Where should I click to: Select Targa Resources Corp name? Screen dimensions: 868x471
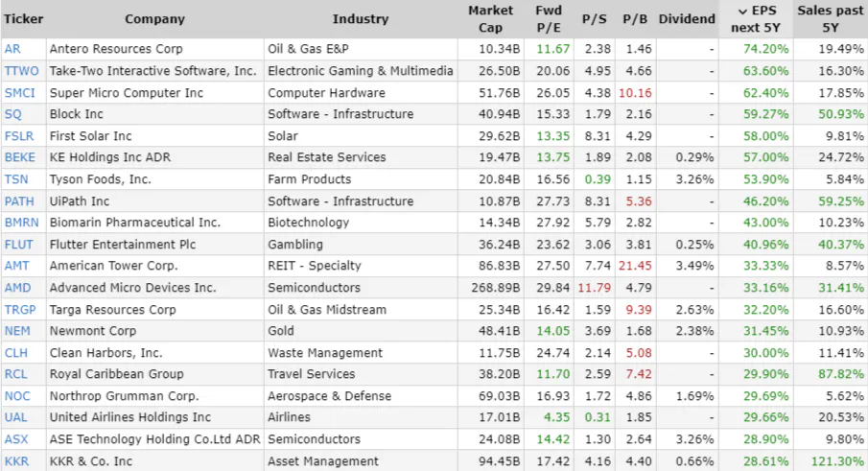point(113,310)
